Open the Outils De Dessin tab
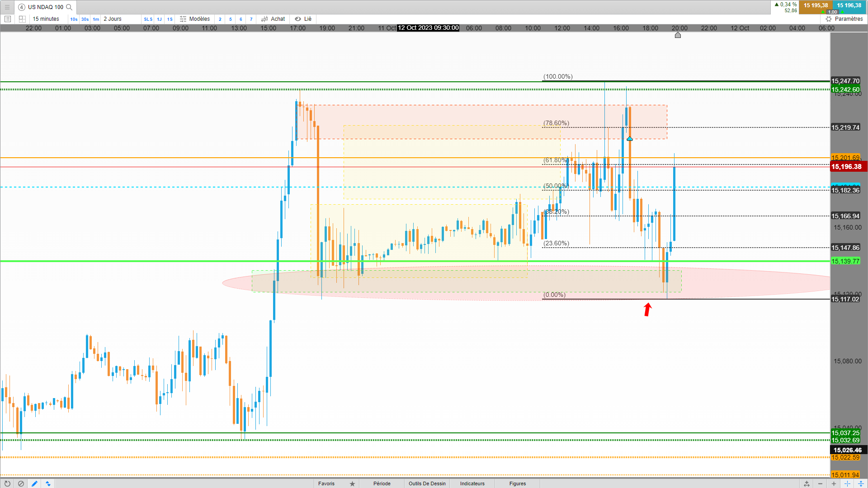 pyautogui.click(x=427, y=483)
